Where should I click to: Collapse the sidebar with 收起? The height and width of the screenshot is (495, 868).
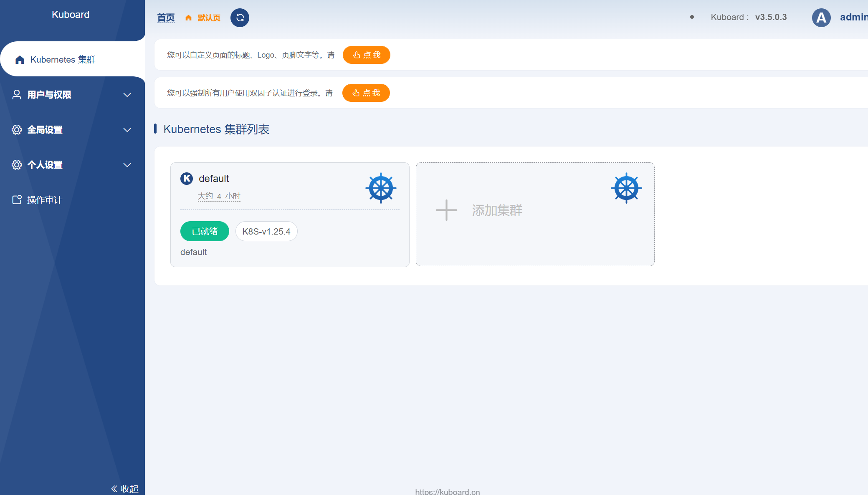point(125,488)
